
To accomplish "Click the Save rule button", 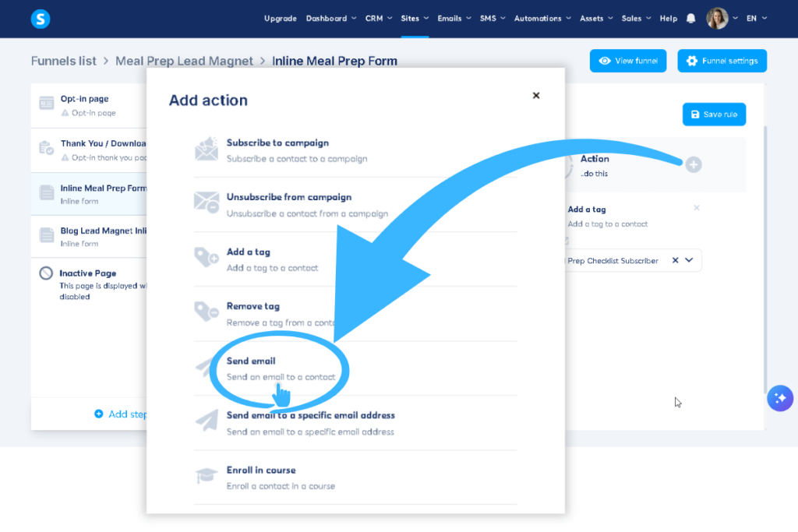I will (714, 114).
